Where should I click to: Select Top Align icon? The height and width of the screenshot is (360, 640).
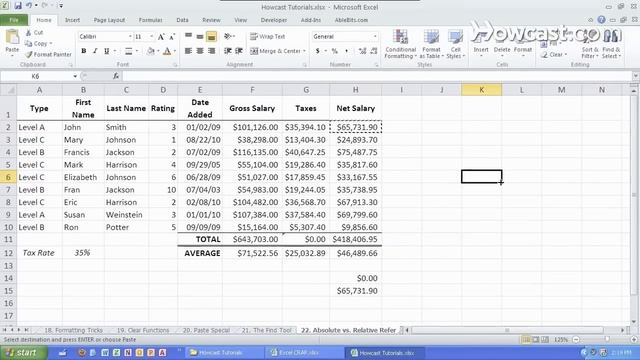(x=188, y=37)
